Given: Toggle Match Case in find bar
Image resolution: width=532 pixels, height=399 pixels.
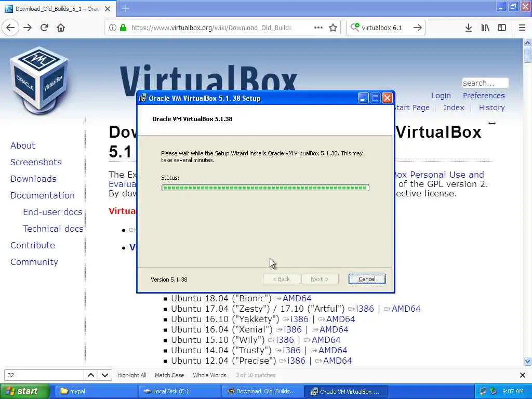Looking at the screenshot, I should coord(169,375).
